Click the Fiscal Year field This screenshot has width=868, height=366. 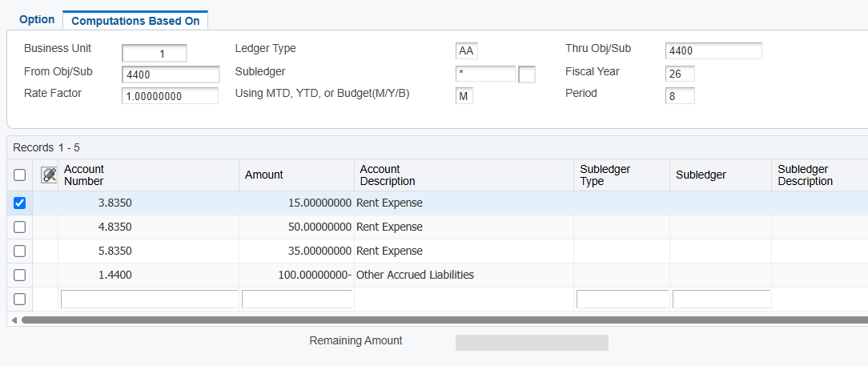click(680, 74)
